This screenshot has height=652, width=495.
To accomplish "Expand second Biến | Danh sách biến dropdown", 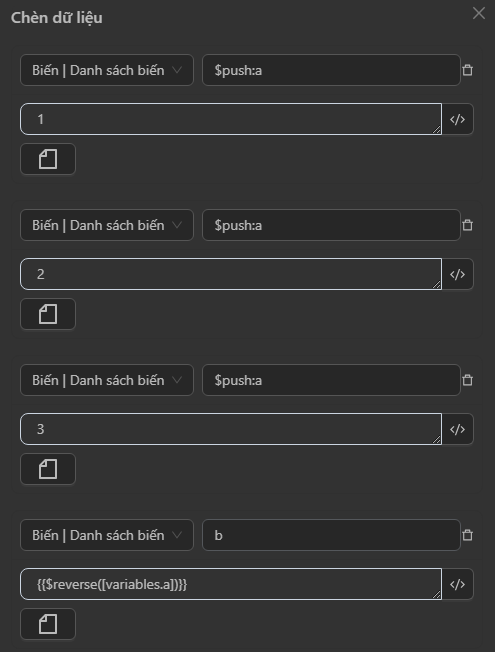I will (x=107, y=225).
